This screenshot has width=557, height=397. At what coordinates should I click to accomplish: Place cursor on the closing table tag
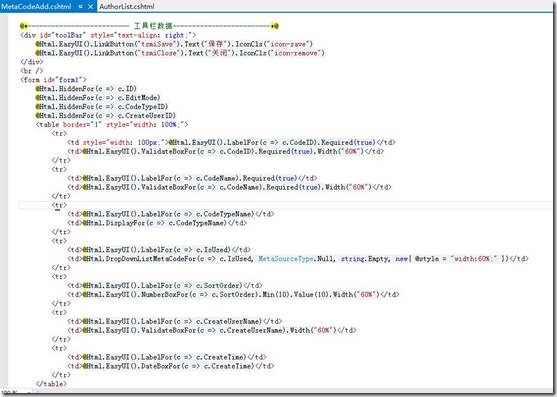51,384
